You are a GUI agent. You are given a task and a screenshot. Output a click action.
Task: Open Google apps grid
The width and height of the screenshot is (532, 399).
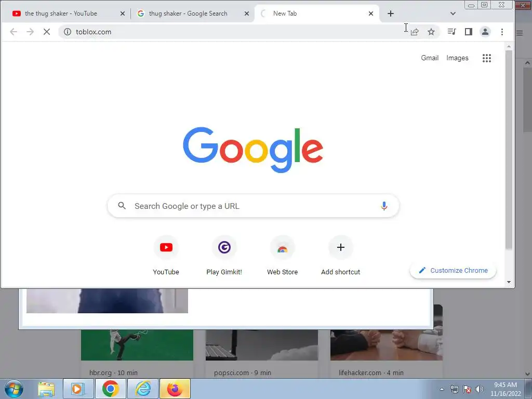[487, 58]
